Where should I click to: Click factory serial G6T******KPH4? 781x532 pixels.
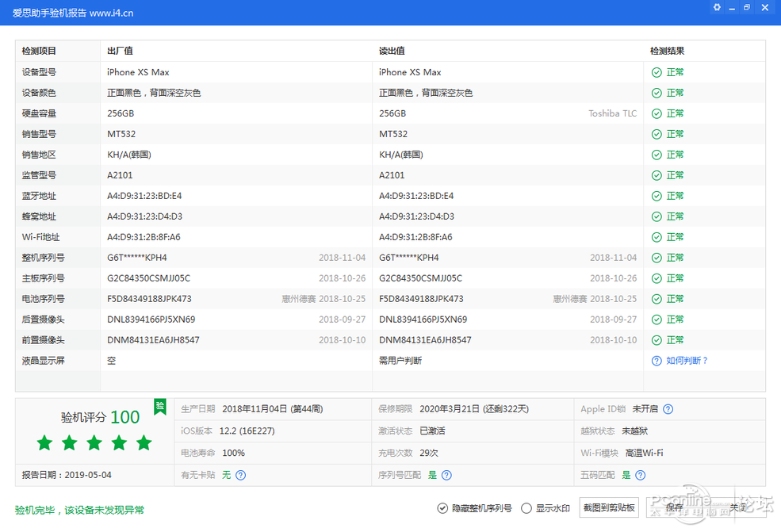tap(137, 258)
